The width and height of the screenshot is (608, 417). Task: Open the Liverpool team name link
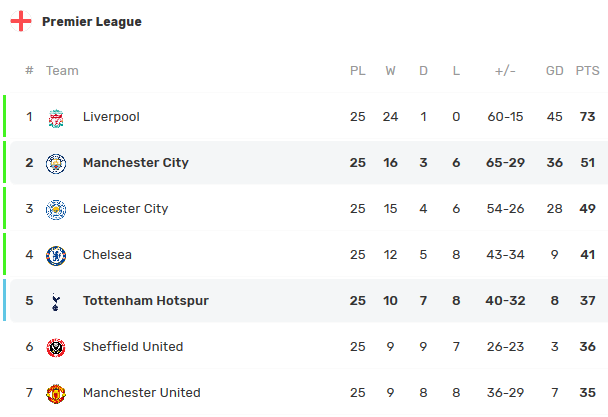(x=111, y=117)
